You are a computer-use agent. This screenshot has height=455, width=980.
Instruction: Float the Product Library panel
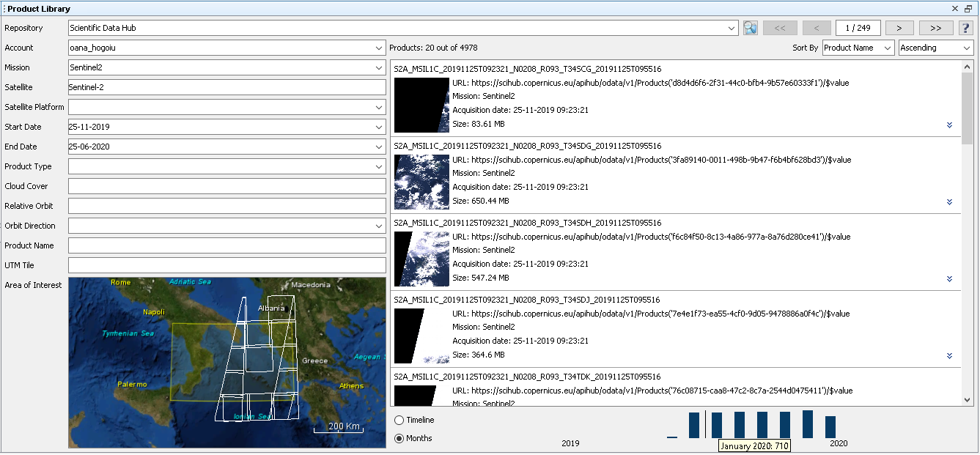(968, 9)
